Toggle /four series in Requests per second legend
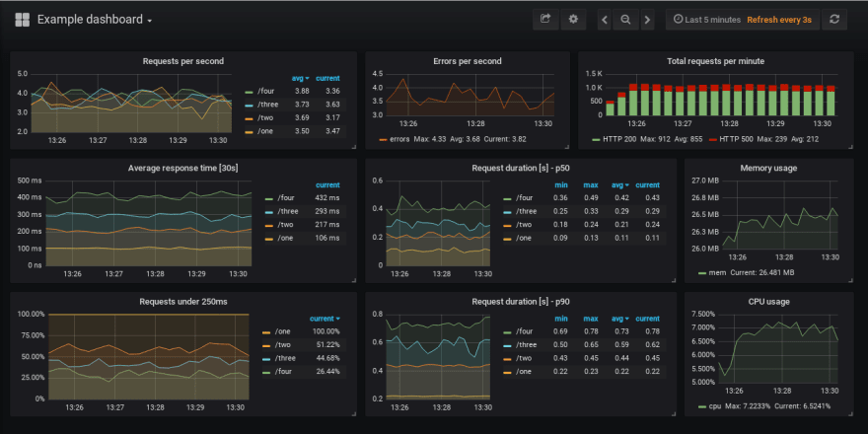 pyautogui.click(x=265, y=92)
